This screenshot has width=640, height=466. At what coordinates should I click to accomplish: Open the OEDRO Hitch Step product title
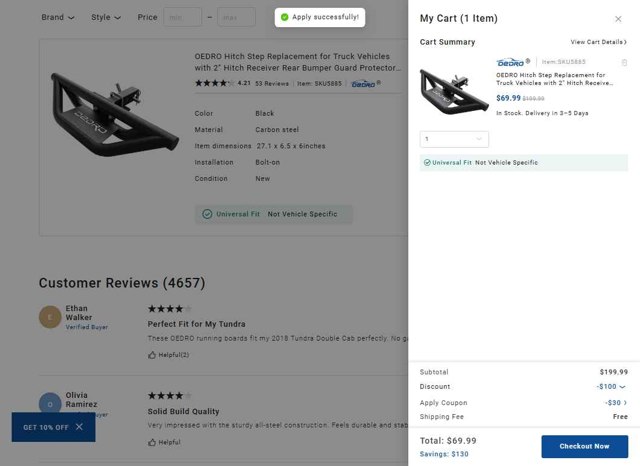point(298,62)
